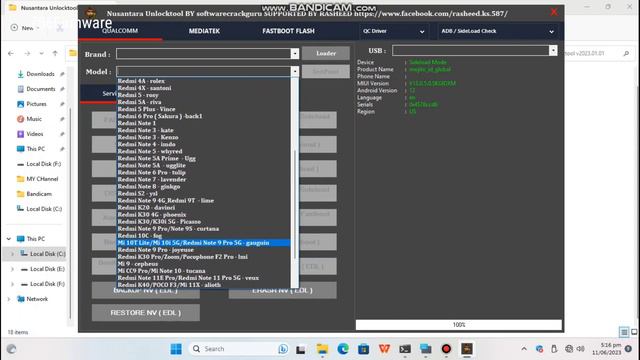Select Mi 9 - cepheus
This screenshot has height=360, width=640.
138,264
